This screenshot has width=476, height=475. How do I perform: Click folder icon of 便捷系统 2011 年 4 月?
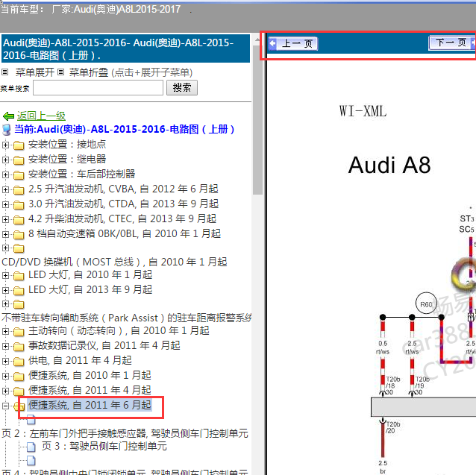coord(19,391)
